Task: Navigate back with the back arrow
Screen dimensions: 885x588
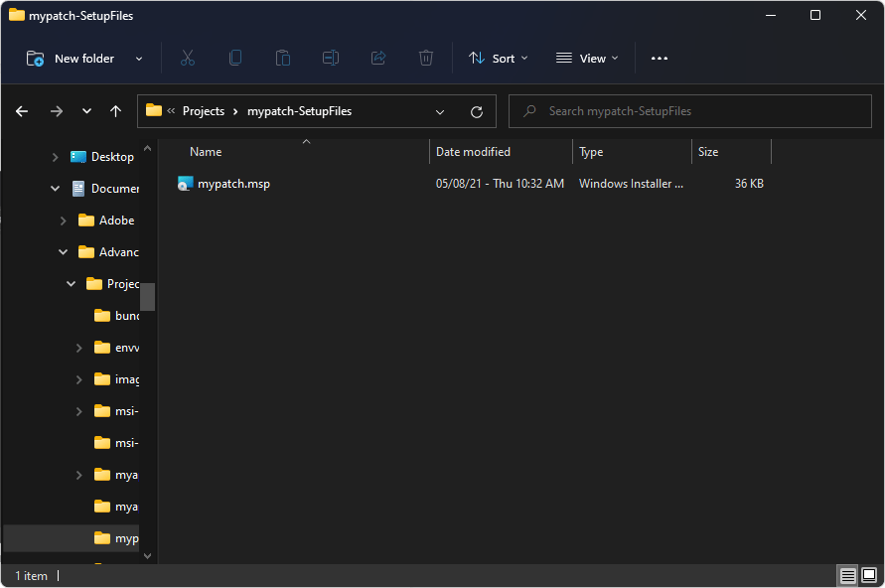Action: pyautogui.click(x=22, y=111)
